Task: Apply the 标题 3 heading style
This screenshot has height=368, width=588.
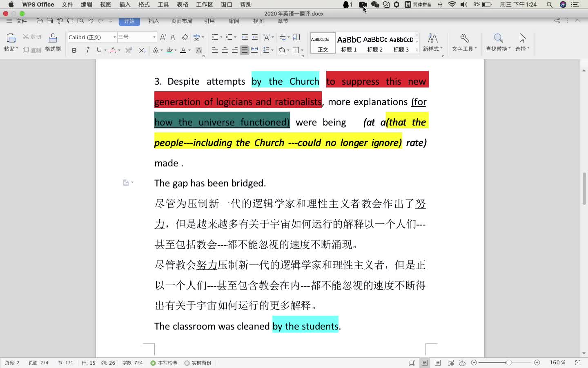Action: 401,43
